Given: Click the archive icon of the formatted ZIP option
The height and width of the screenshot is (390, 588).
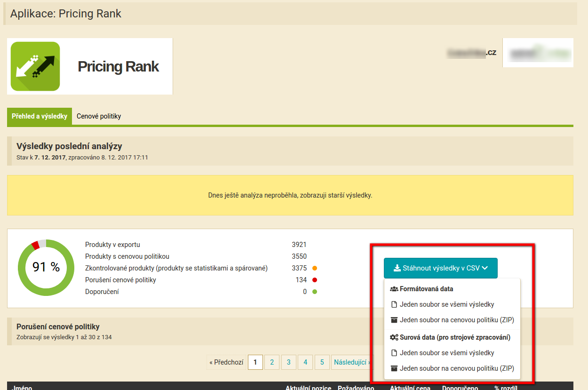Looking at the screenshot, I should [394, 320].
